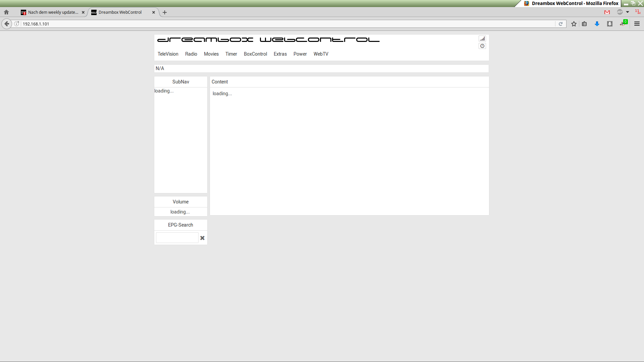644x362 pixels.
Task: Open the blue download arrow icon
Action: tap(597, 24)
